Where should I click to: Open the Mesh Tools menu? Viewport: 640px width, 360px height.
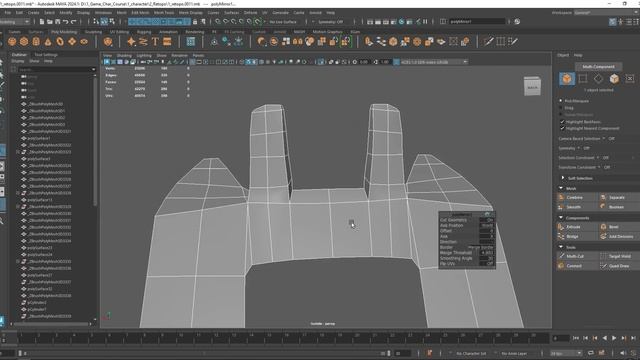(164, 13)
